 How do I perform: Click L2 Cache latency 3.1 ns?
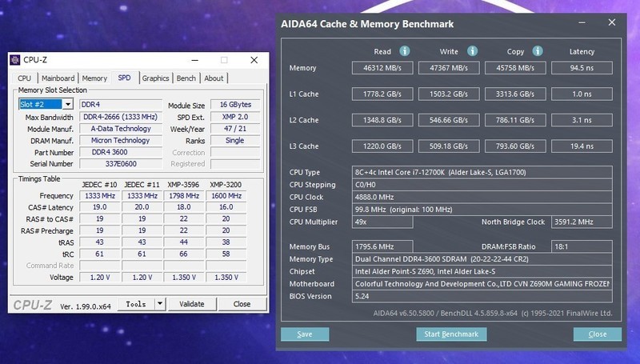582,120
